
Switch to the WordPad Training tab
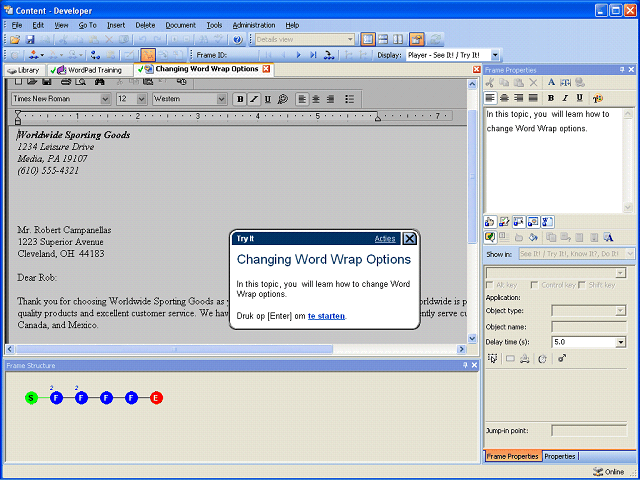coord(90,70)
